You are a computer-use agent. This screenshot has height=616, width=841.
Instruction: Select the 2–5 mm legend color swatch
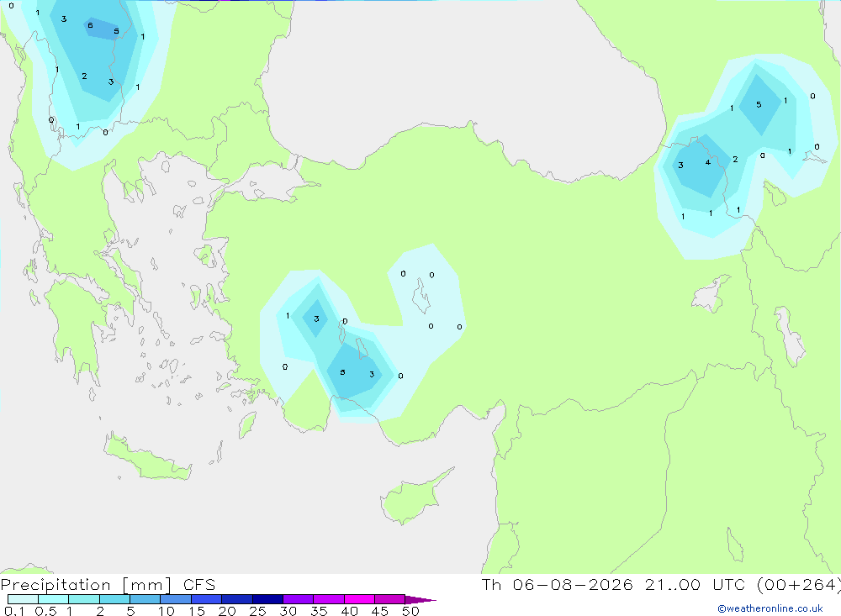tap(114, 599)
